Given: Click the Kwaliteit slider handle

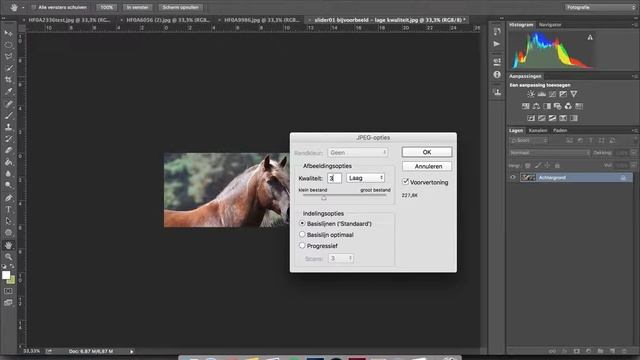Looking at the screenshot, I should (x=324, y=198).
